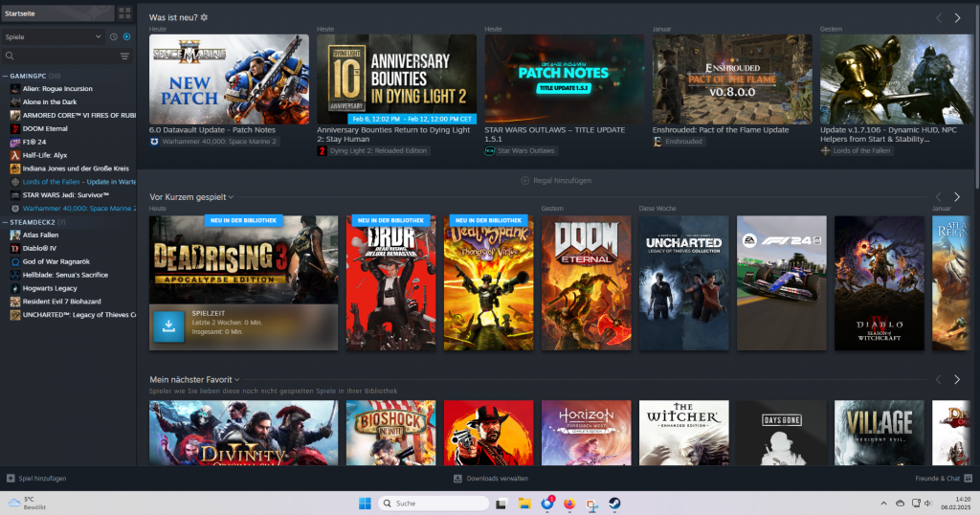Collapse the STEAMDECK2 collection

[5, 221]
